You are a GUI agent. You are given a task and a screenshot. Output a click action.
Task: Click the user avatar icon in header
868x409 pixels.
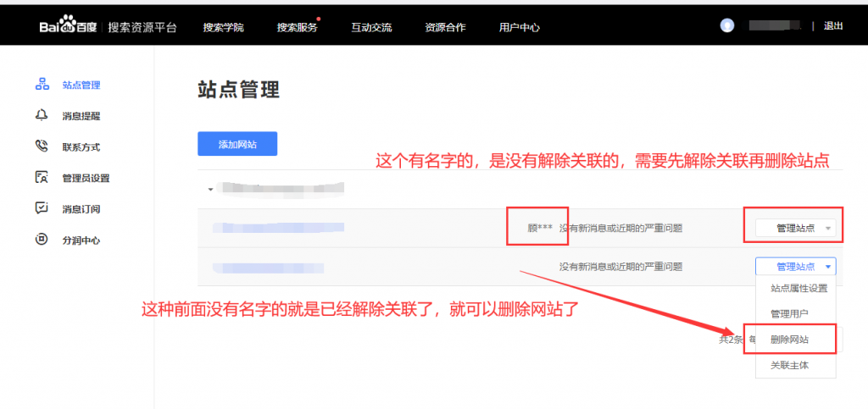coord(726,25)
